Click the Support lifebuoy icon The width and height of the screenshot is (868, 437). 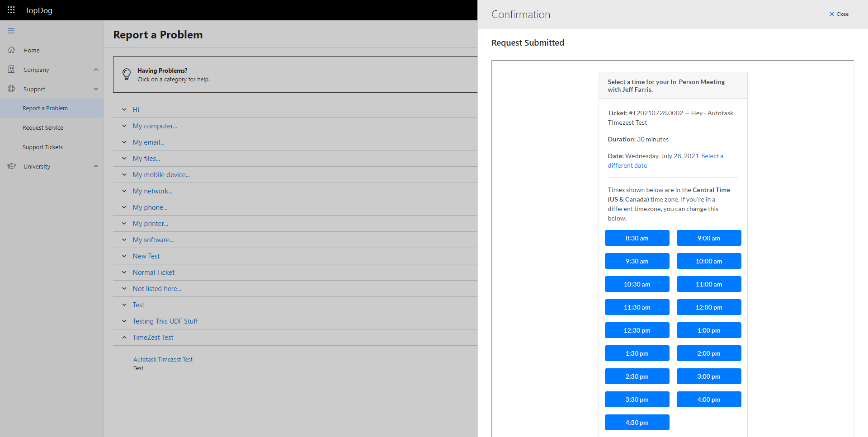click(x=11, y=89)
